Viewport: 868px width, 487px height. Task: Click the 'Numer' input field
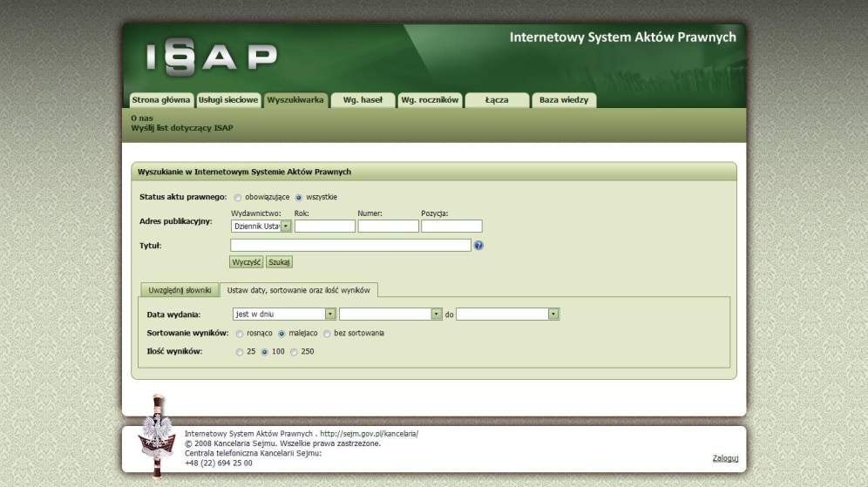(388, 226)
